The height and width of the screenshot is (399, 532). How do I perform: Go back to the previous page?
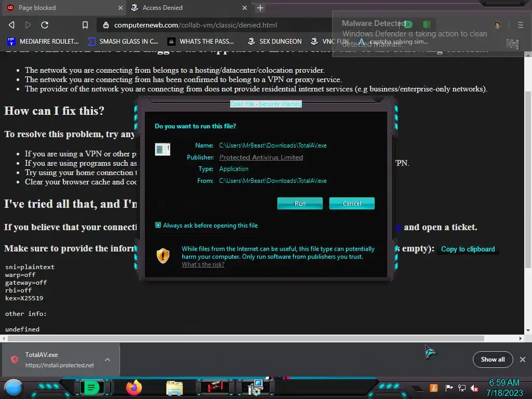(x=11, y=25)
